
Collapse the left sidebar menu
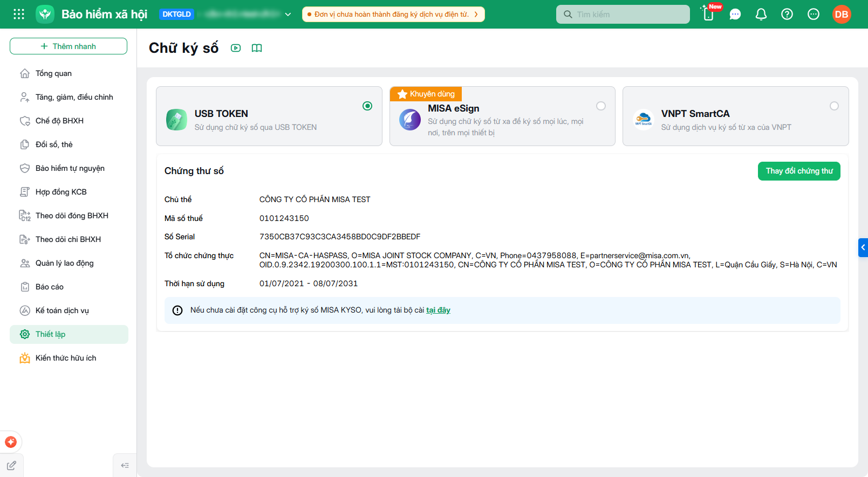(x=125, y=465)
